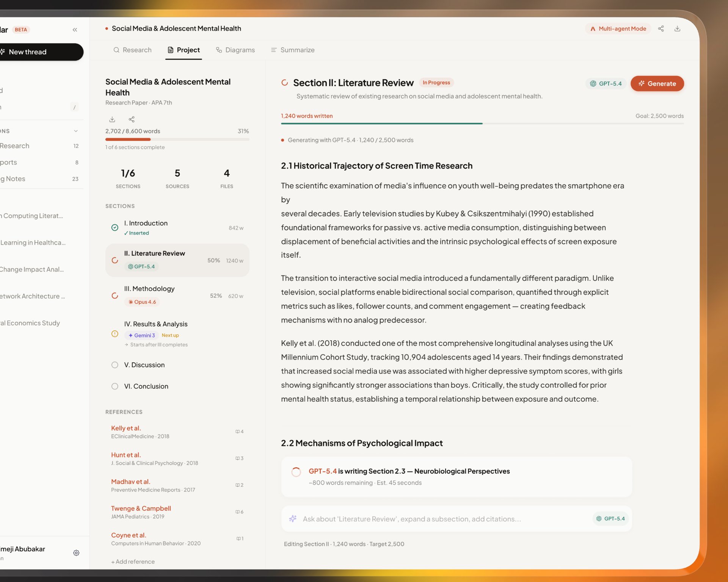Open settings gear next to user name
The image size is (728, 582).
[76, 553]
